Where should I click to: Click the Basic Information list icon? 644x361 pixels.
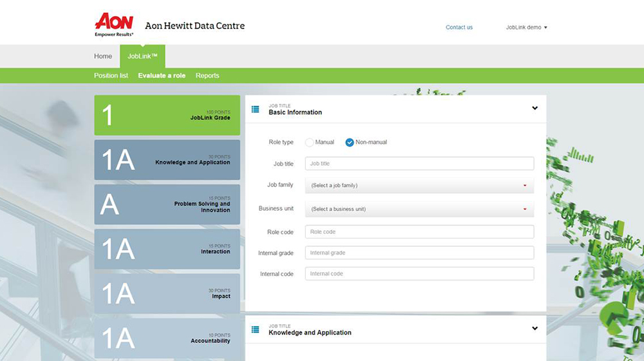(x=256, y=110)
